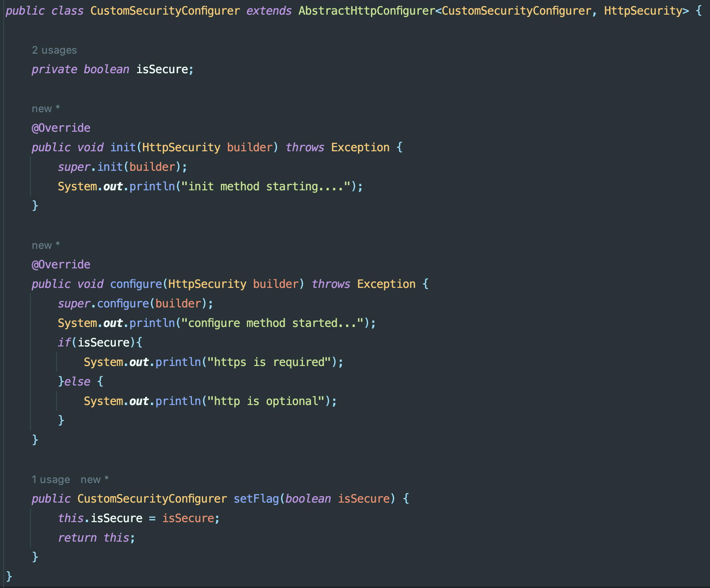Click this.isSecure assignment target
710x588 pixels.
pos(100,518)
